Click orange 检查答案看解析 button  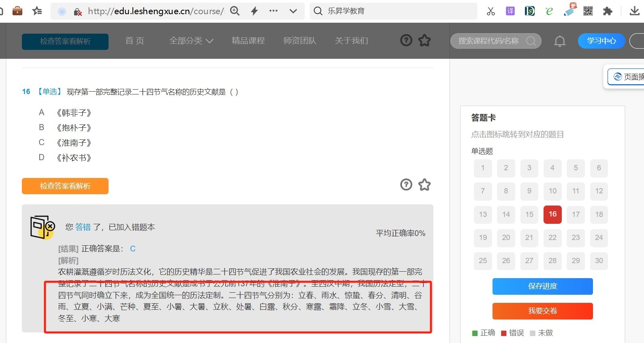(65, 186)
